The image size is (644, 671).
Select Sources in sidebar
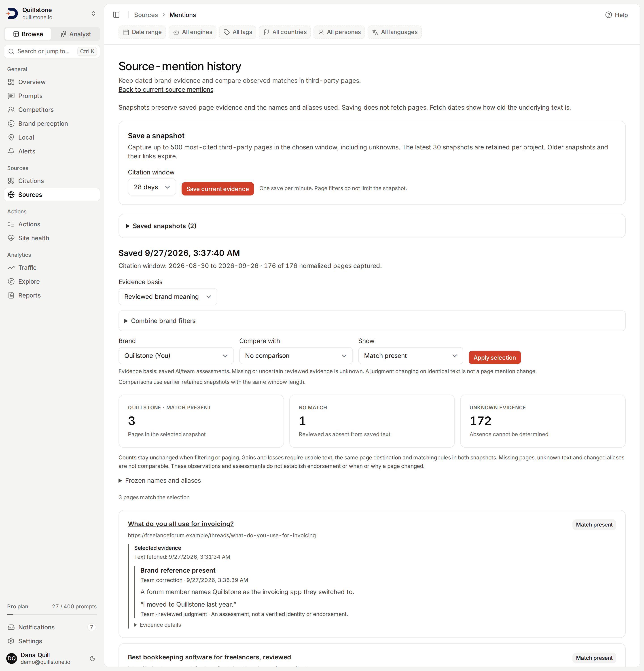[52, 194]
